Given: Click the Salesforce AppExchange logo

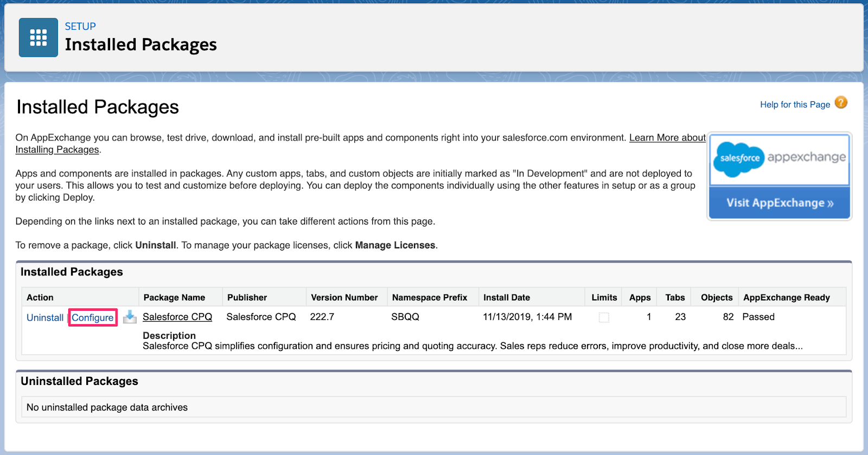Looking at the screenshot, I should [780, 159].
